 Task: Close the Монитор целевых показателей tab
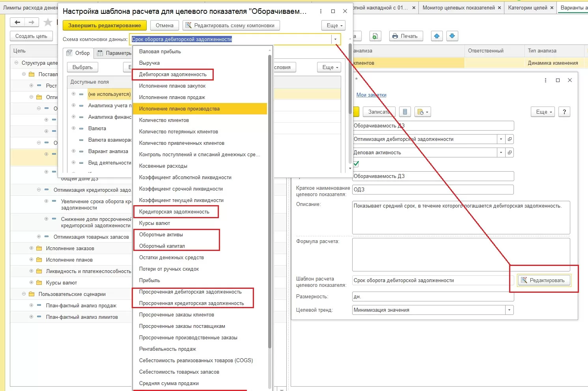(499, 7)
